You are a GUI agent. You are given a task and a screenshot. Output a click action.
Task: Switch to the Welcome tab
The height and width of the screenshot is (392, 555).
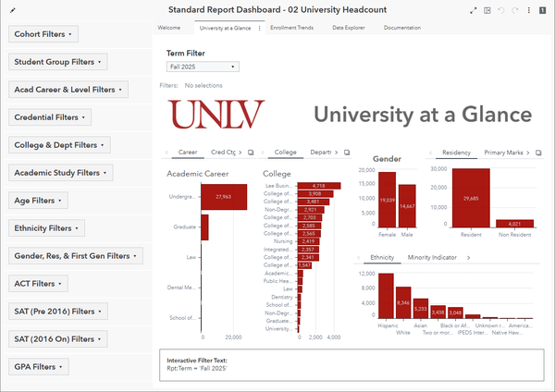click(169, 28)
